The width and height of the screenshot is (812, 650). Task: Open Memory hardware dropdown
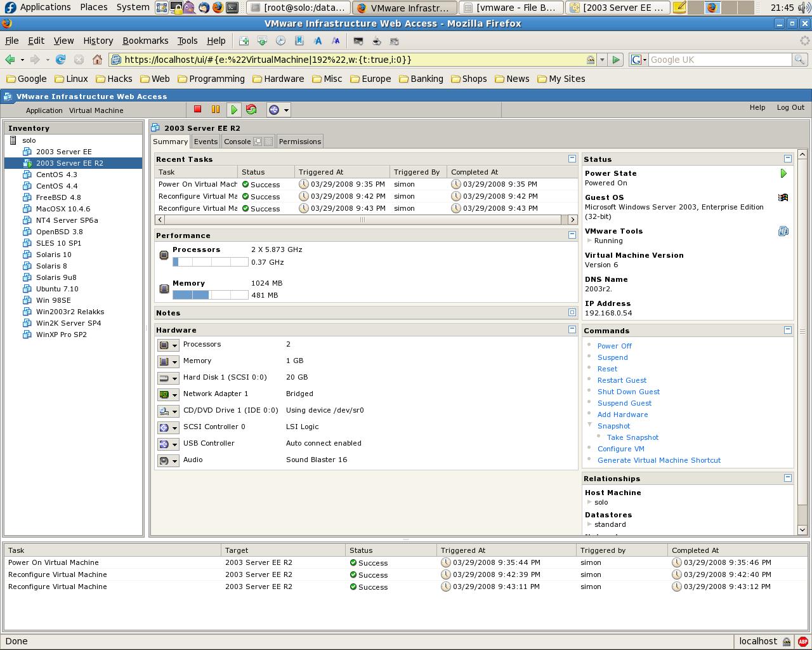coord(168,361)
